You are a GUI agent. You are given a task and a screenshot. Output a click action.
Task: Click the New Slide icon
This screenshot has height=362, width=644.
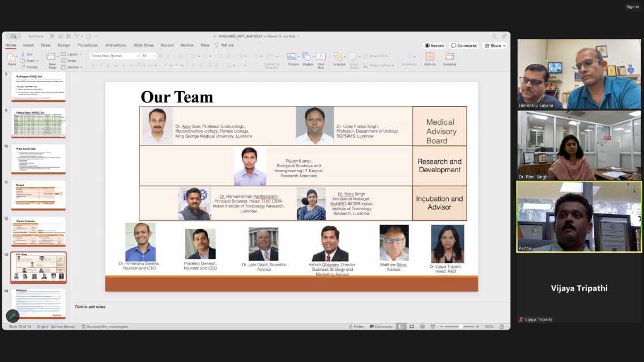[52, 58]
